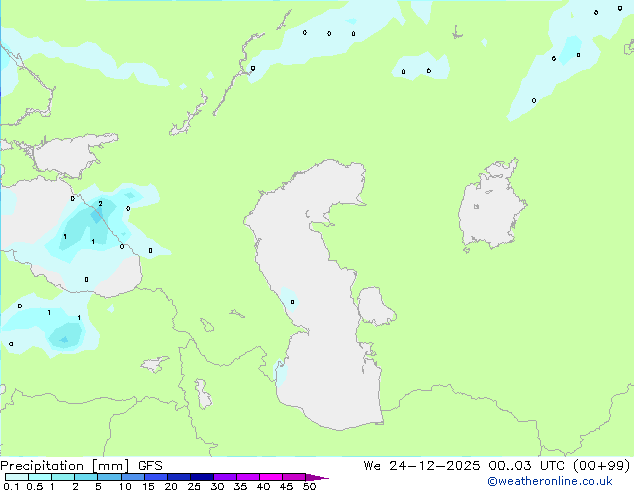Click the 30–35 mm legend swatch
The height and width of the screenshot is (490, 634).
coord(225,477)
